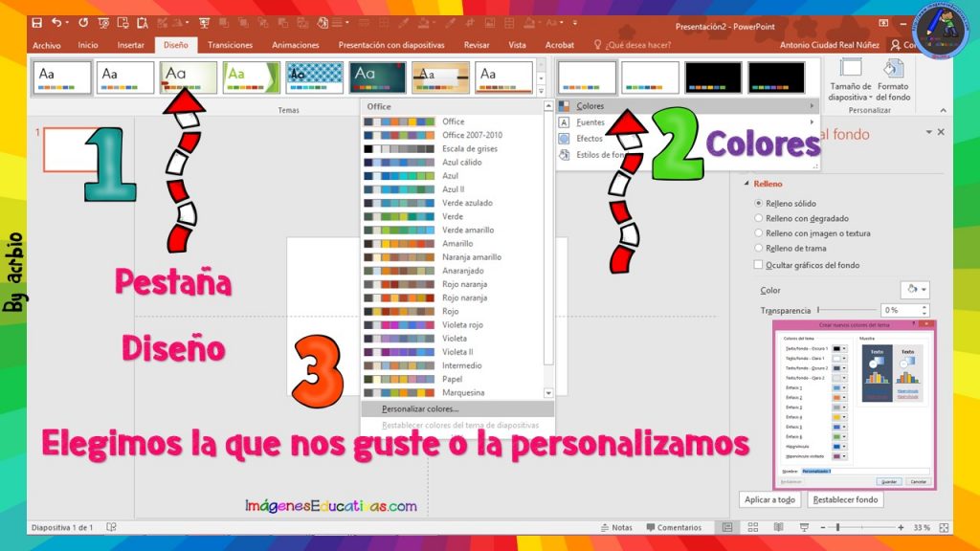Redo with the circular arrow icon
Screen dimensions: 980x551
[83, 23]
